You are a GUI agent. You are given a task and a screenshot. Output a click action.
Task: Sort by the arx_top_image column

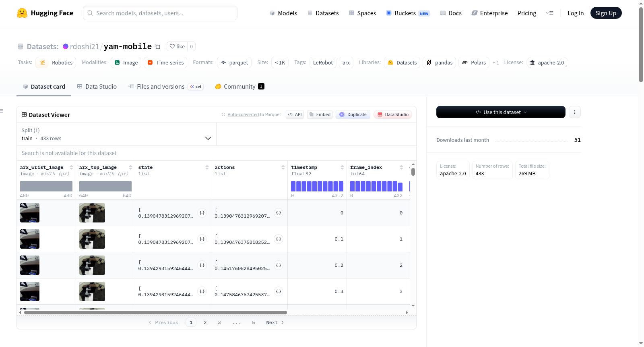(x=130, y=167)
